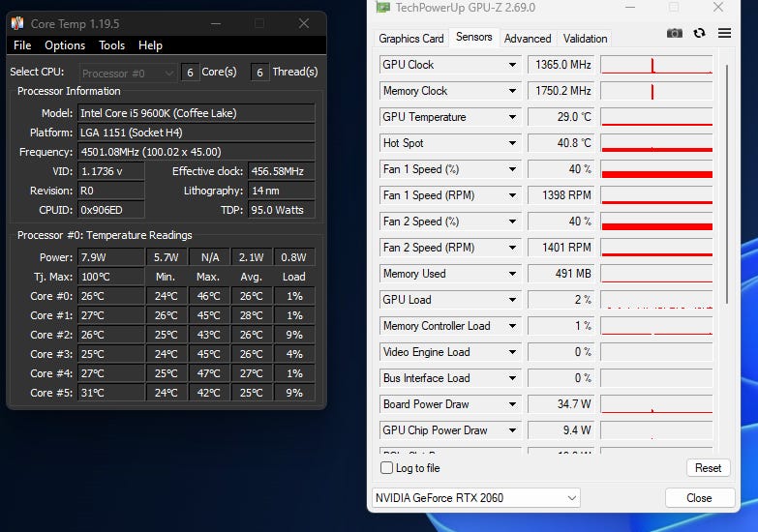Click the Fan 1 Speed (%) history graph
Viewport: 758px width, 532px height.
[656, 169]
